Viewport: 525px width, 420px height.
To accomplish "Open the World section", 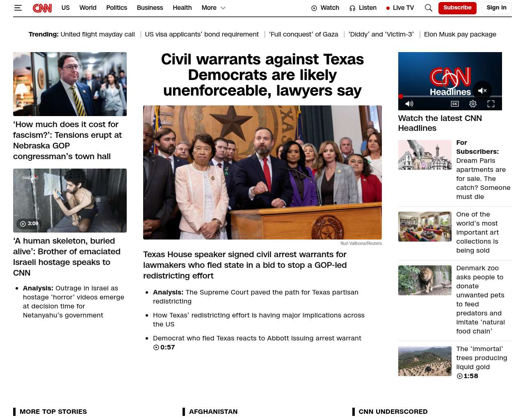I will coord(88,8).
